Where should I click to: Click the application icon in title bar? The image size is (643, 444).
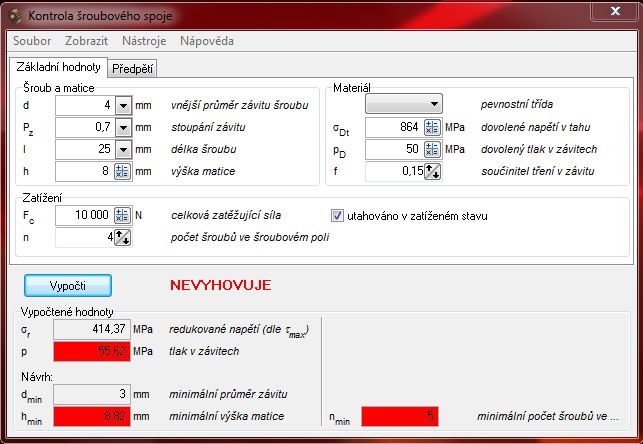pyautogui.click(x=13, y=12)
